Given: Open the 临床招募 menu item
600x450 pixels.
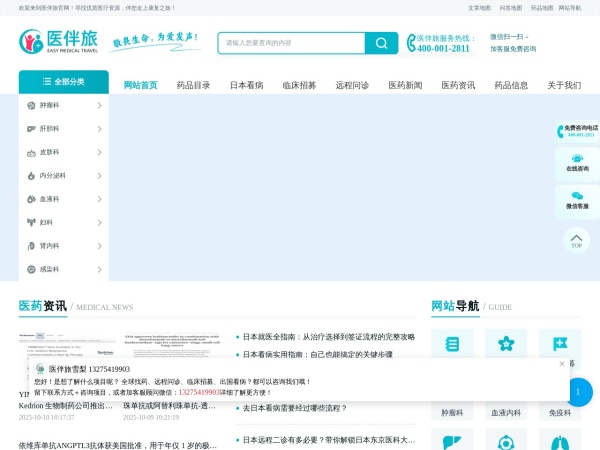Looking at the screenshot, I should [x=299, y=85].
